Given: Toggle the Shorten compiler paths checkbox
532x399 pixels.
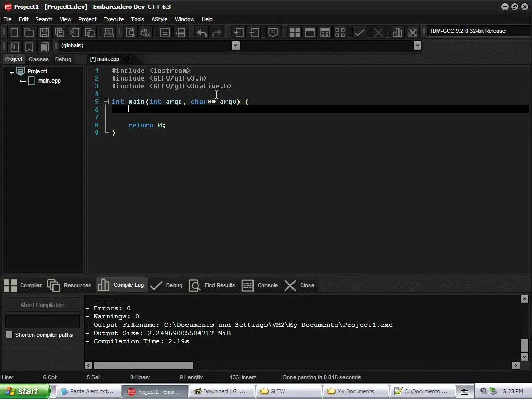Looking at the screenshot, I should click(9, 335).
